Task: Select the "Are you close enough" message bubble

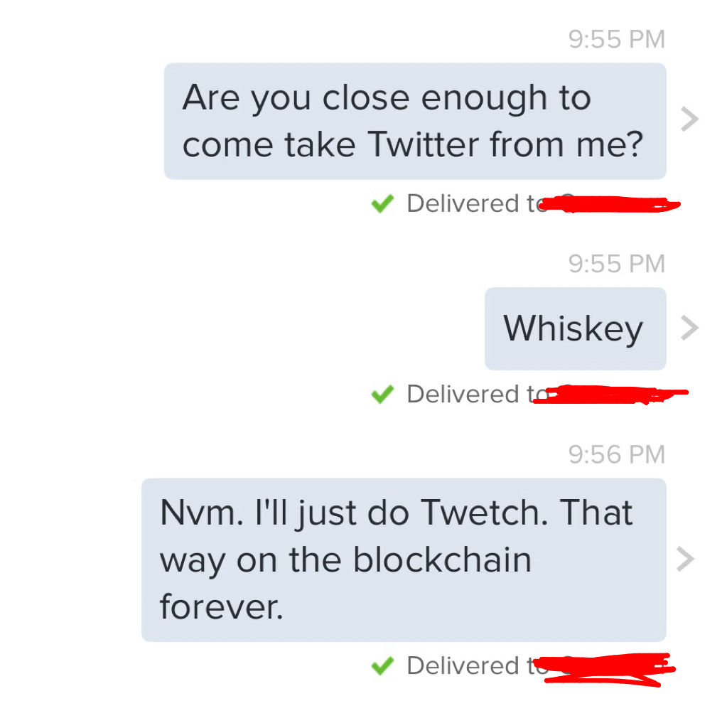Action: [415, 121]
